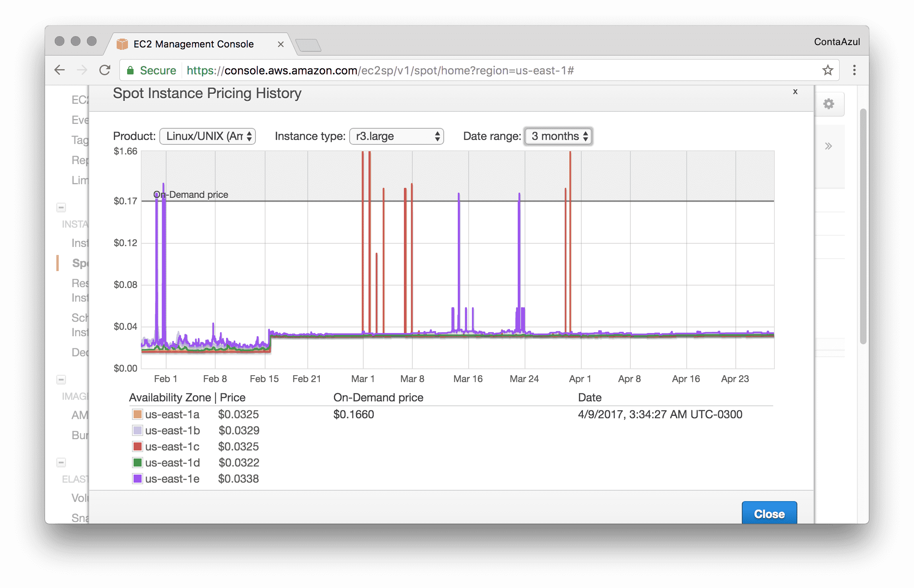Open the Date range selector showing 3 months
Viewport: 914px width, 588px height.
[558, 136]
